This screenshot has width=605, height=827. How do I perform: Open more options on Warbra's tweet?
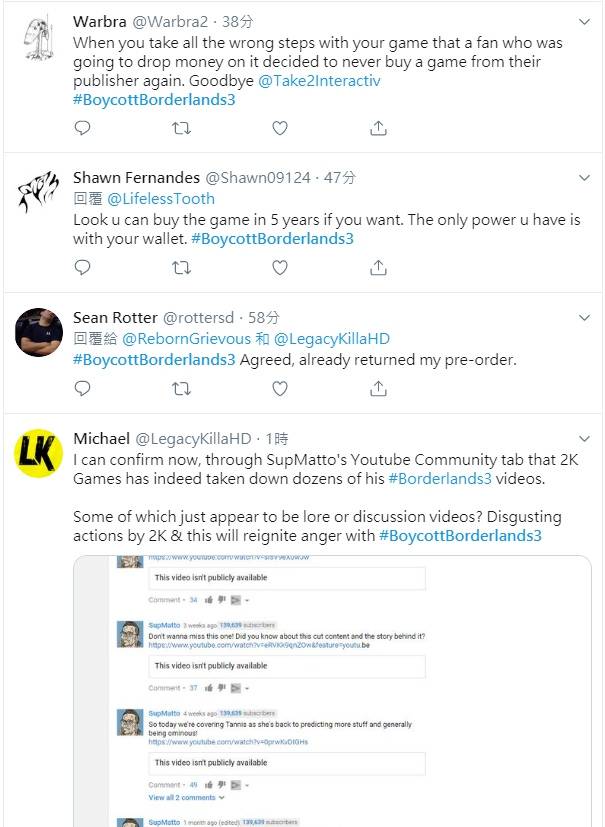tap(585, 21)
